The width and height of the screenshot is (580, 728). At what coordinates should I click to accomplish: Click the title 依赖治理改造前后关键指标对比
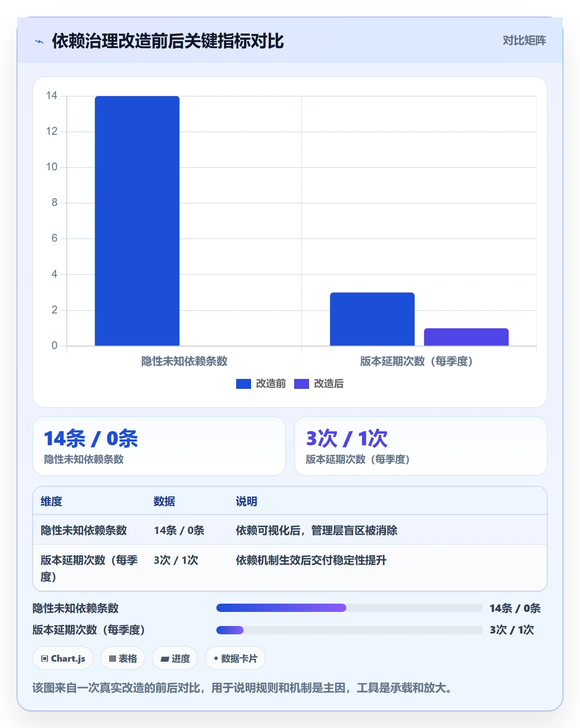(168, 41)
